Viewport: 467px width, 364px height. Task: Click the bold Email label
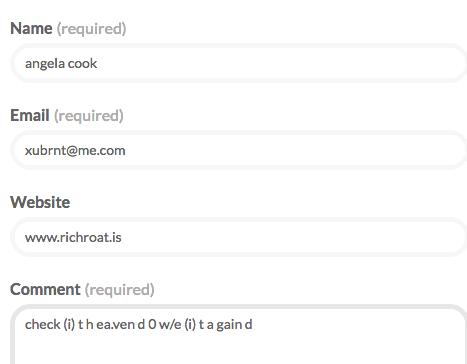[x=30, y=115]
